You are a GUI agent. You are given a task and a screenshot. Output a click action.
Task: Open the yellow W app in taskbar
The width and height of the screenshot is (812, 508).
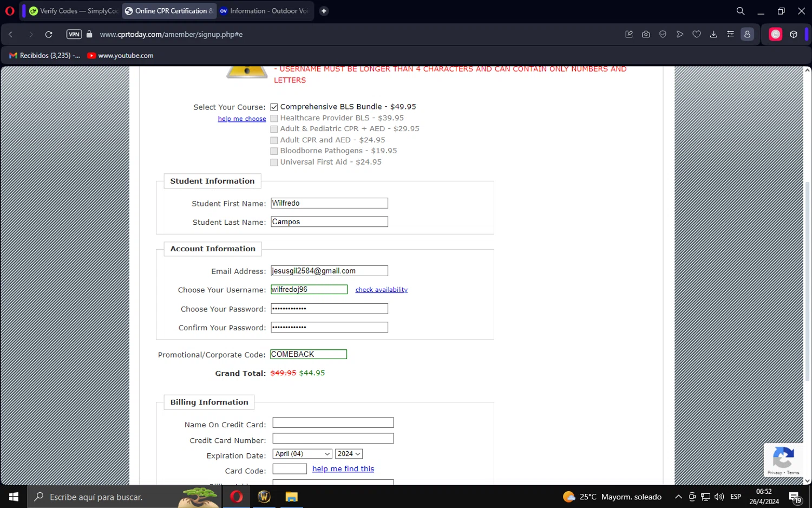pyautogui.click(x=264, y=497)
